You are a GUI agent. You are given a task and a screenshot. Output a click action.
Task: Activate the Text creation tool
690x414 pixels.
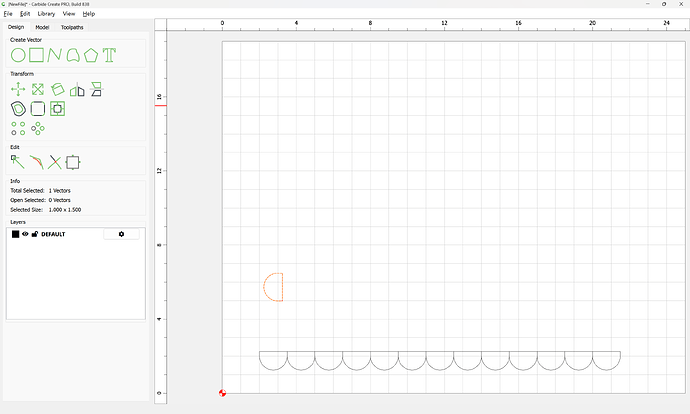click(x=109, y=55)
